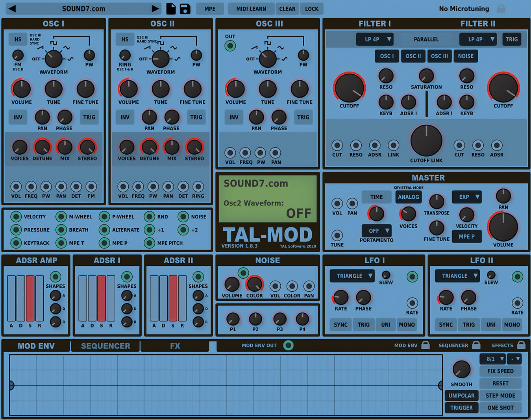Click the ADSR AMP output jack
Screen dimensions: 531x420
click(56, 276)
